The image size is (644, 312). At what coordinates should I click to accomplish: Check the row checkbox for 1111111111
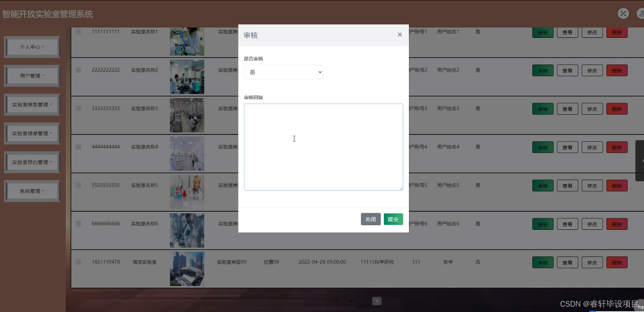pyautogui.click(x=78, y=32)
